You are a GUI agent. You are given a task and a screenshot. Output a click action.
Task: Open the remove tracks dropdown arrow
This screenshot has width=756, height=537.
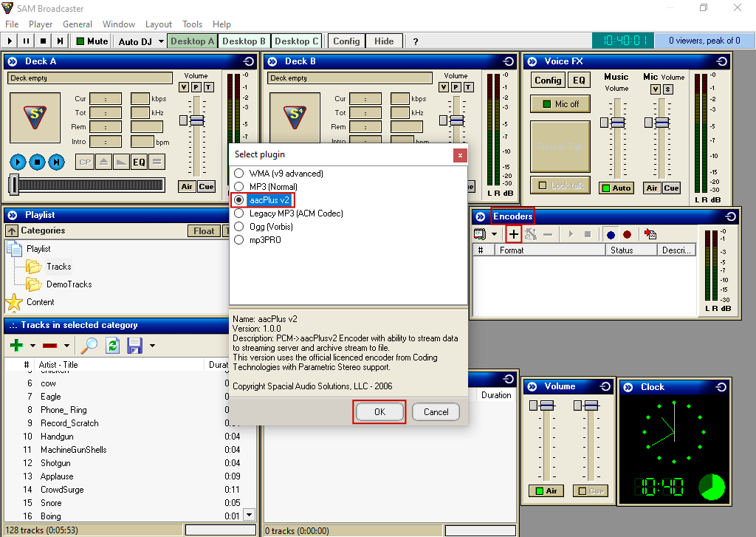(66, 346)
